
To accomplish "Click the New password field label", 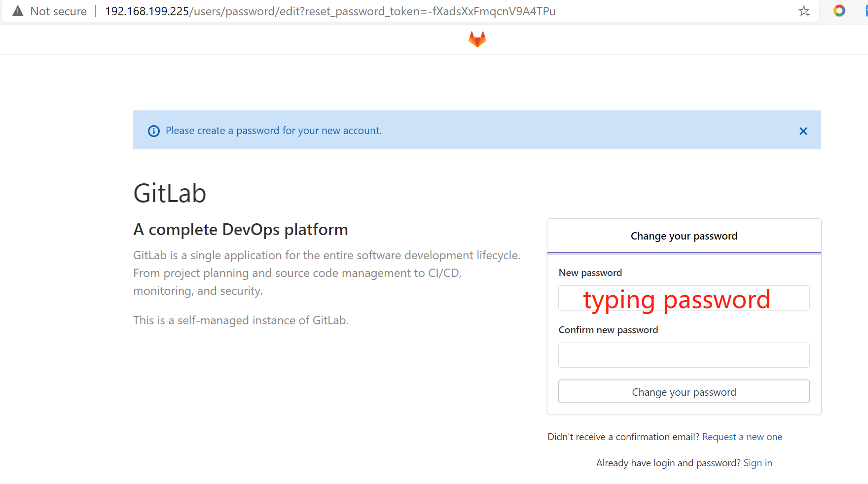I will pyautogui.click(x=590, y=273).
